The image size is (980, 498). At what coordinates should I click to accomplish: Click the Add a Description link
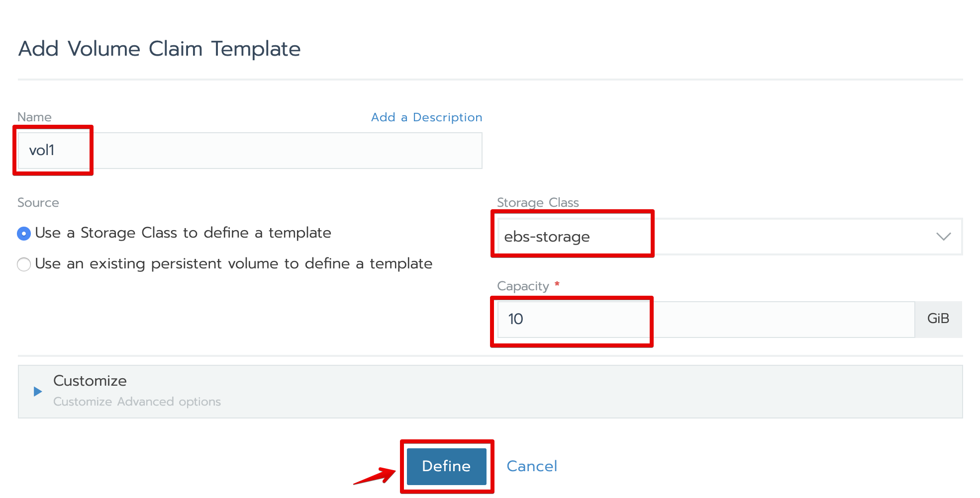(426, 117)
